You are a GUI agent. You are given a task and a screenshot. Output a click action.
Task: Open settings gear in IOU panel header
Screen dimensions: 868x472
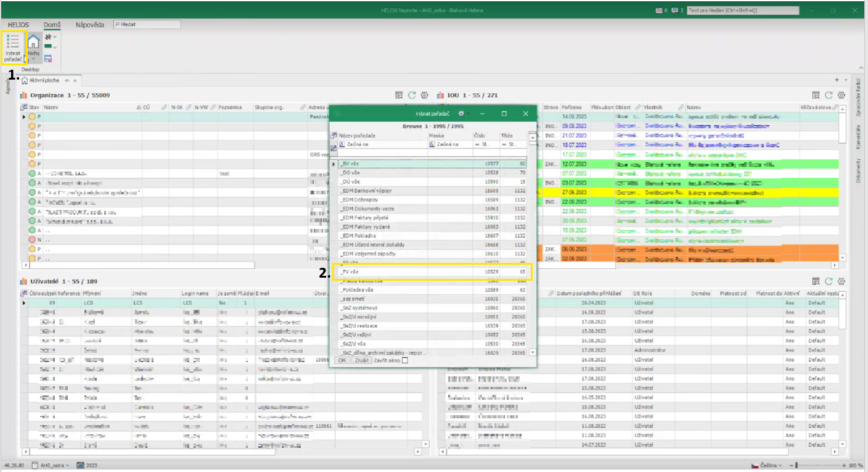(x=841, y=95)
